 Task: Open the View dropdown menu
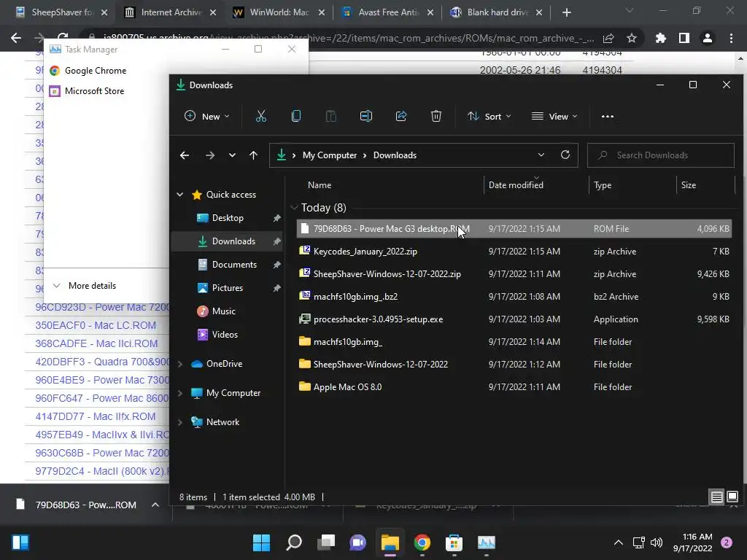[x=554, y=116]
